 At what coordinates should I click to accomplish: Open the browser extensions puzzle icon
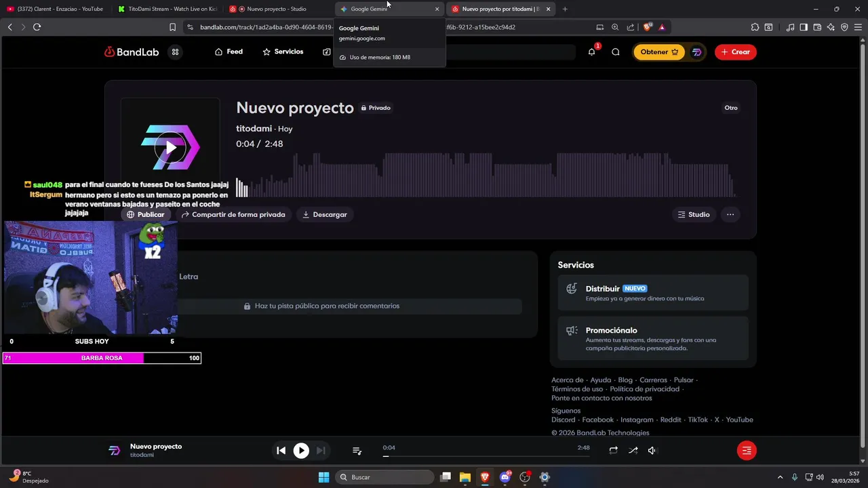coord(755,27)
